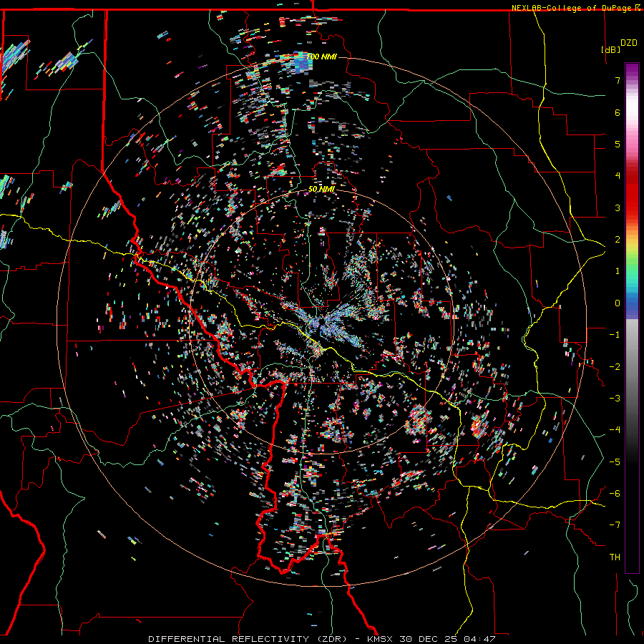Viewport: 644px width, 644px height.
Task: Click the 3 value on the scale
Action: click(x=618, y=208)
